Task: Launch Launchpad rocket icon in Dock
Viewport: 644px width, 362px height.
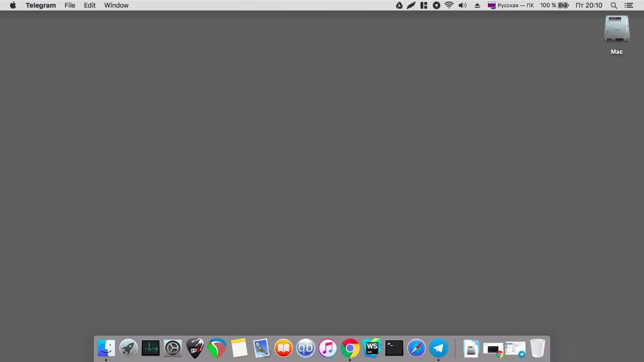Action: [128, 348]
